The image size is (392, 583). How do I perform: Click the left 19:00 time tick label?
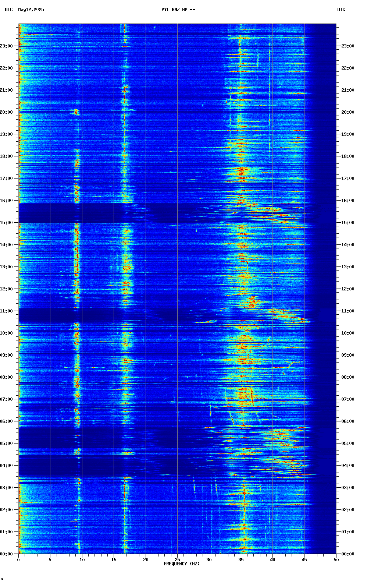coord(6,134)
